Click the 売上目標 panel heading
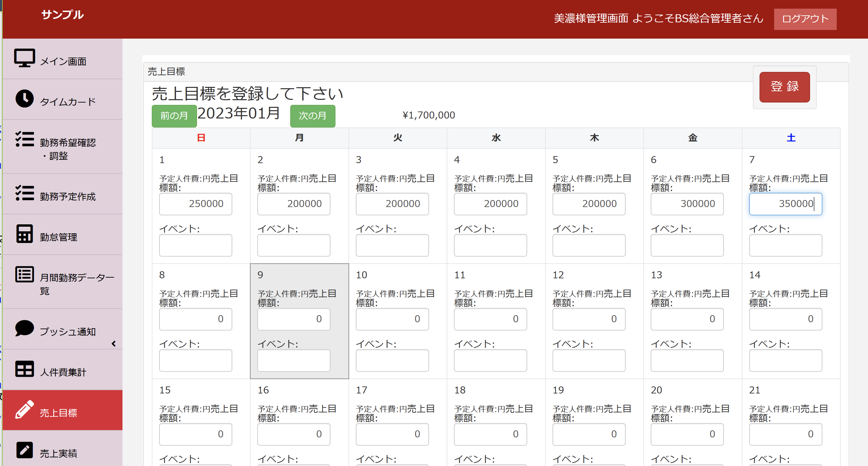 coord(166,72)
